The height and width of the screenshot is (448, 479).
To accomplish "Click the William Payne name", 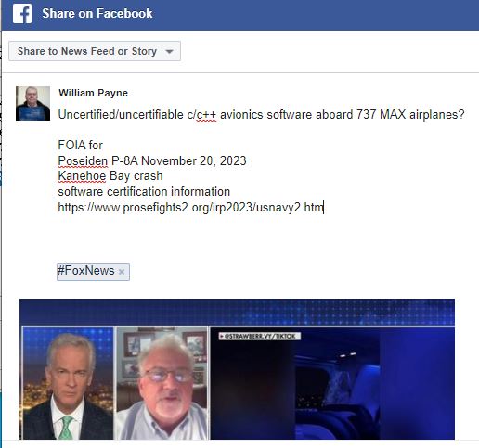I will (x=93, y=93).
